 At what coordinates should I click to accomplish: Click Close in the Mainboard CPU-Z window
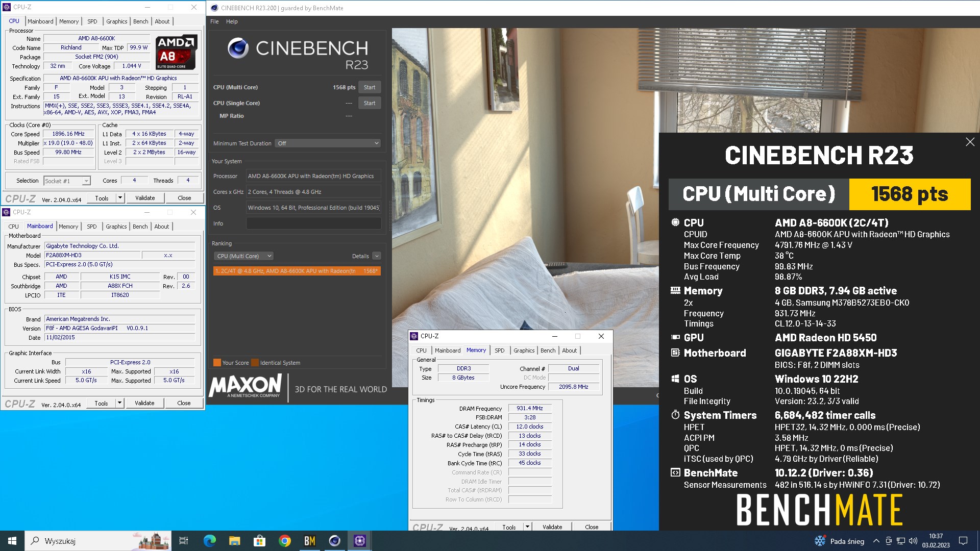[x=184, y=403]
